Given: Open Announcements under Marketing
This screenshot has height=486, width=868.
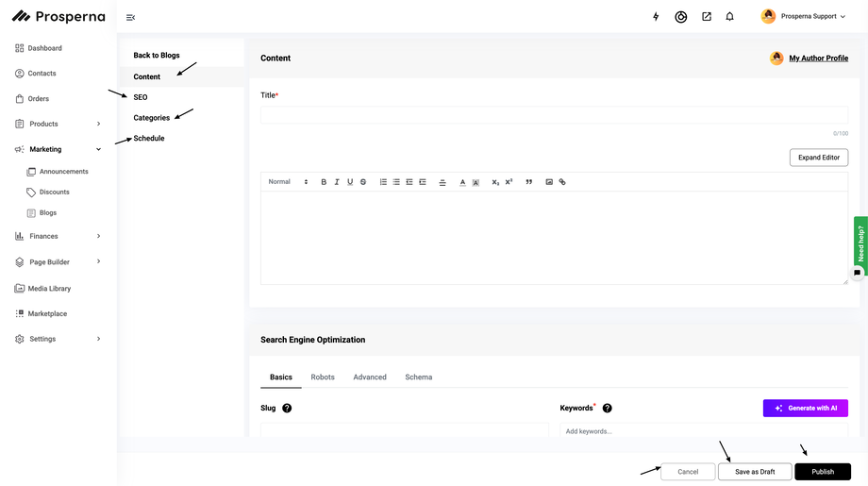Looking at the screenshot, I should 58,172.
